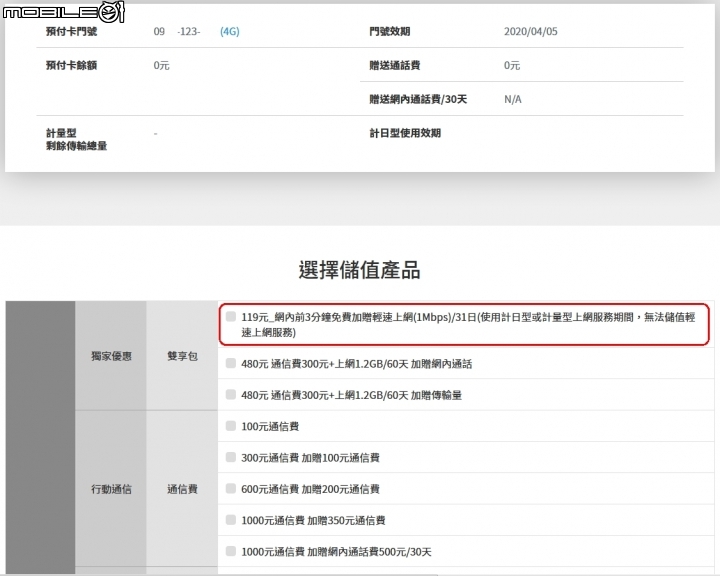The height and width of the screenshot is (576, 720).
Task: Click the 預付卡門號 label
Action: 72,31
